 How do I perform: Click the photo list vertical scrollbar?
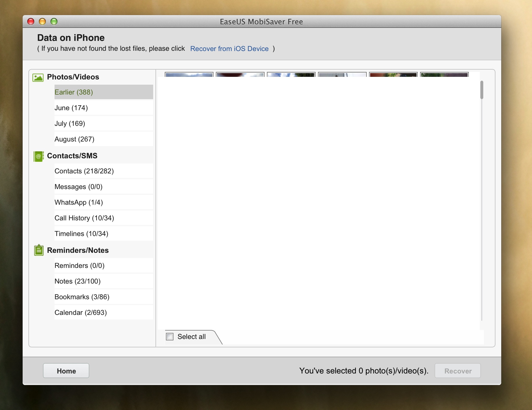tap(482, 90)
